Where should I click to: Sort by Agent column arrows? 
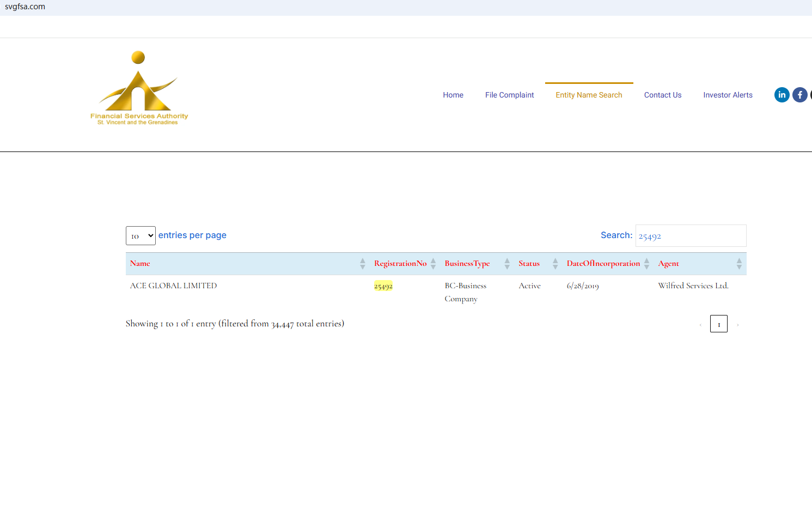739,264
